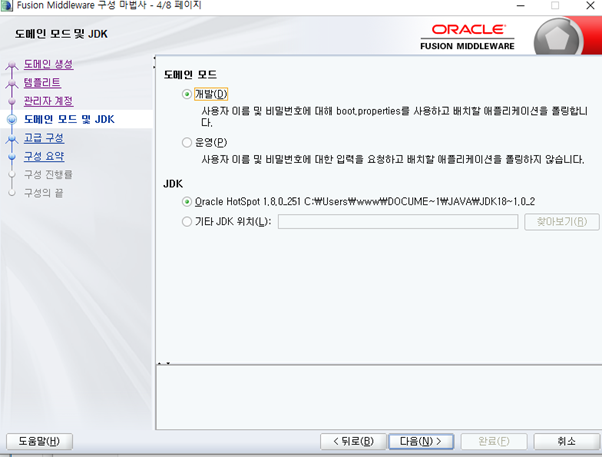Viewport: 602px width, 457px height.
Task: Click the boot.properties development mode description
Action: tap(395, 117)
